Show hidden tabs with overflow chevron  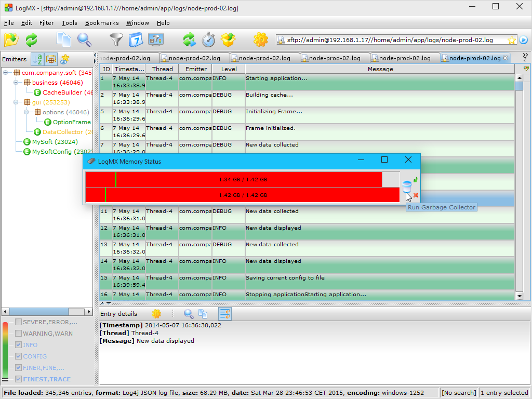(x=525, y=57)
